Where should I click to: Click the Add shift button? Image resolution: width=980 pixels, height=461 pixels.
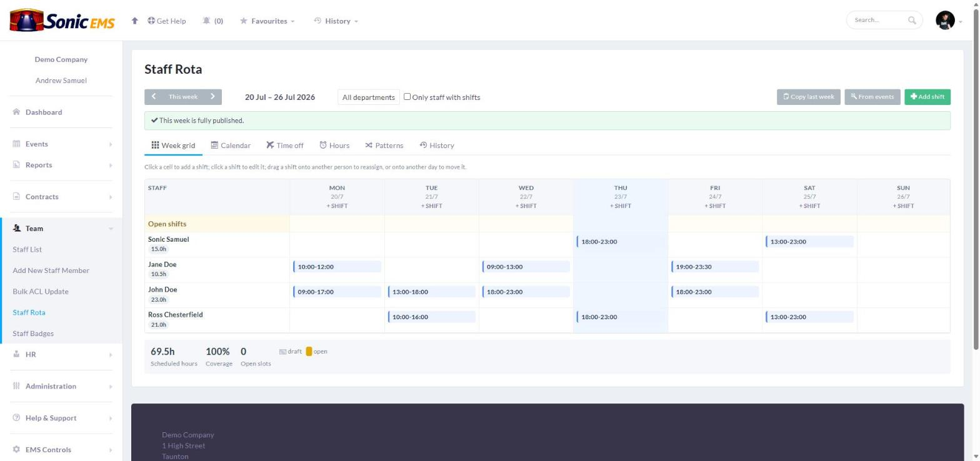pyautogui.click(x=927, y=97)
